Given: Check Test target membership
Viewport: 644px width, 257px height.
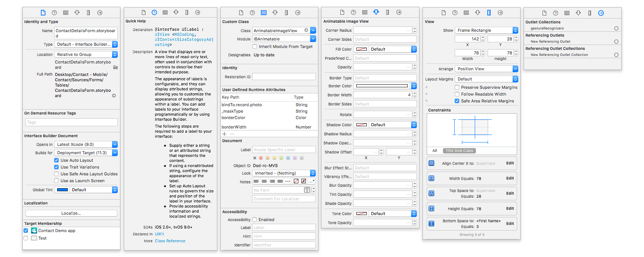Looking at the screenshot, I should [x=26, y=238].
